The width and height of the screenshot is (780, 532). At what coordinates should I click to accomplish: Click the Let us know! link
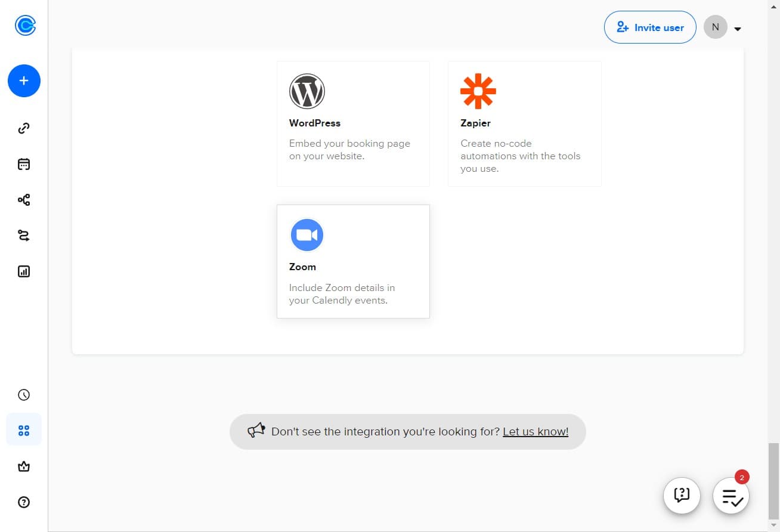[536, 432]
